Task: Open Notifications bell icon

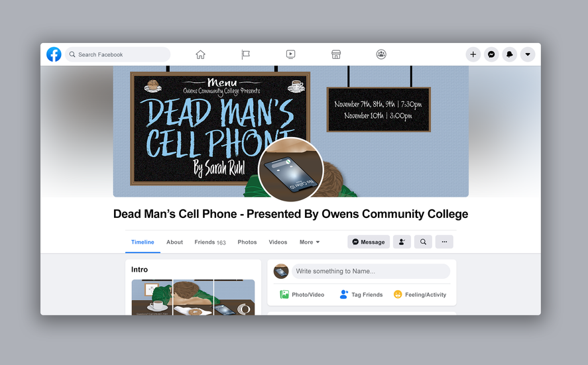Action: (509, 54)
